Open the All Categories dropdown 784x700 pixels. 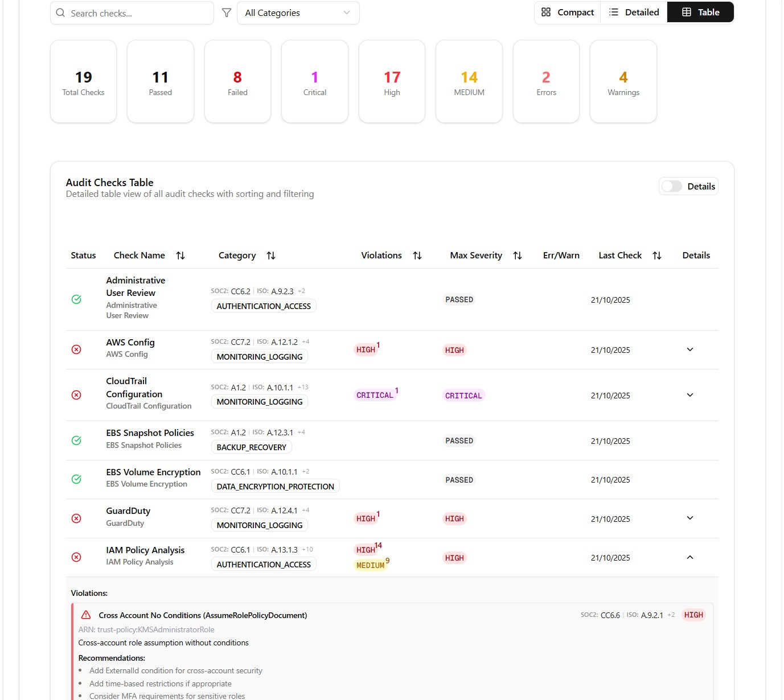[298, 13]
